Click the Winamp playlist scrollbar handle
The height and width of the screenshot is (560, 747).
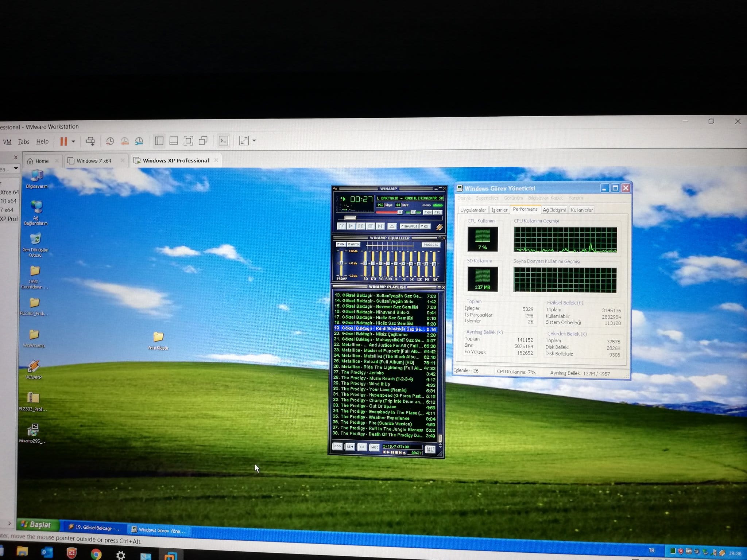(x=440, y=438)
